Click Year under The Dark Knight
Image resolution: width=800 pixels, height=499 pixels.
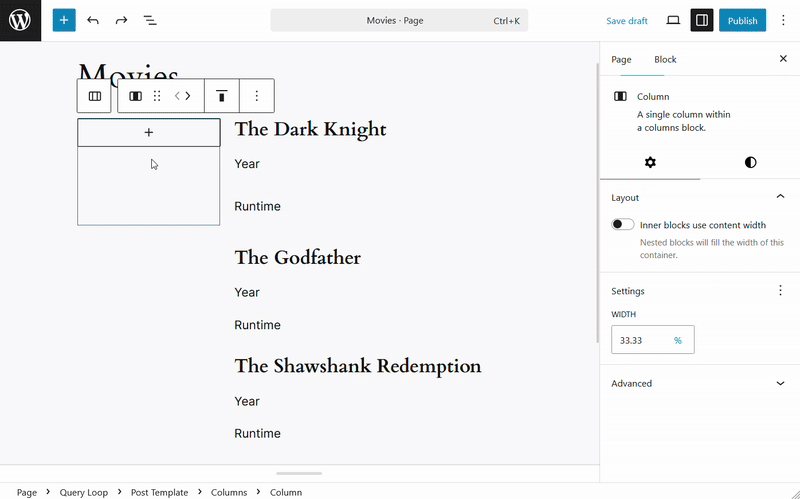(x=247, y=164)
